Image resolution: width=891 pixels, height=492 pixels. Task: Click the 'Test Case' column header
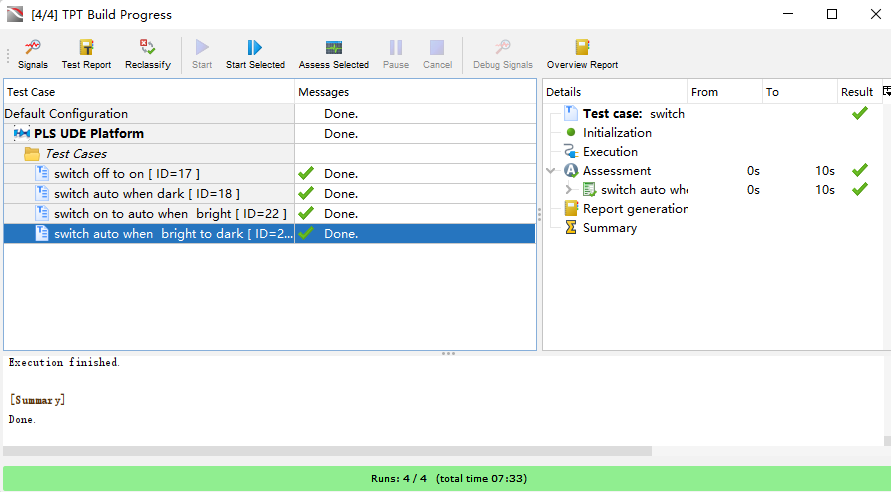(x=148, y=92)
